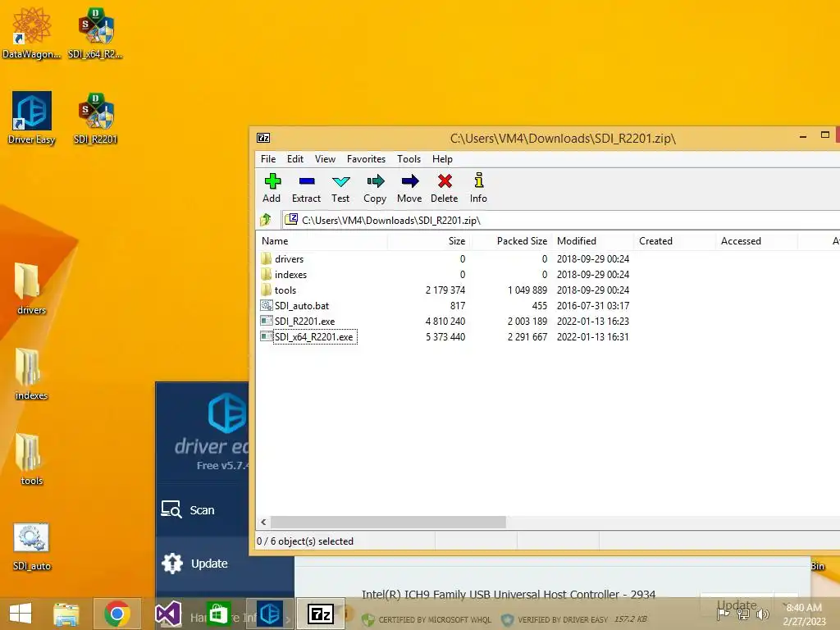Open the Action Center flag tray icon
The height and width of the screenshot is (630, 840).
723,614
